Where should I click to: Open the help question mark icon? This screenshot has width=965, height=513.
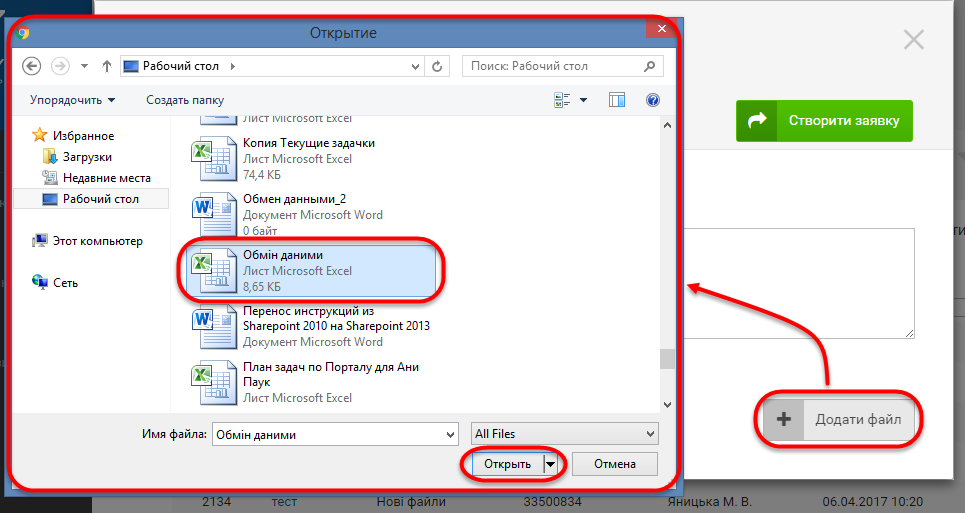pos(653,100)
